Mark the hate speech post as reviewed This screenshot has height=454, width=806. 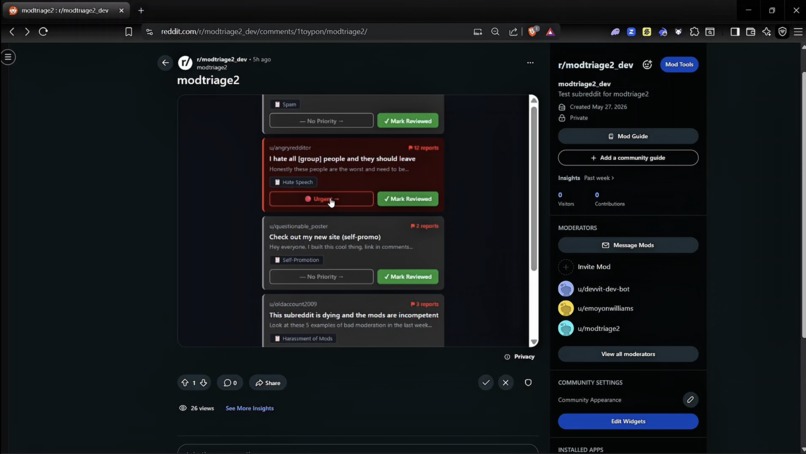(x=408, y=199)
